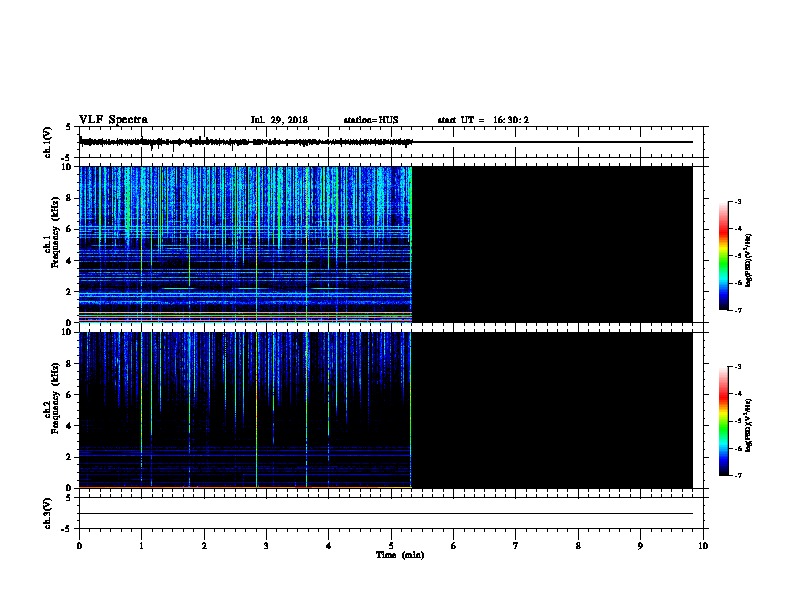Click the "9" tick label on time axis
This screenshot has height=612, width=792.
click(640, 546)
